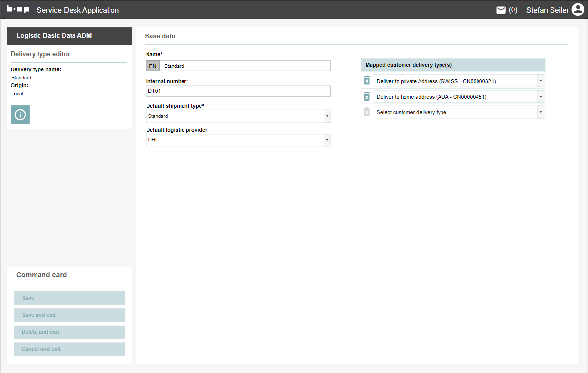Click the info icon in delivery type editor
The height and width of the screenshot is (373, 588).
[x=20, y=115]
